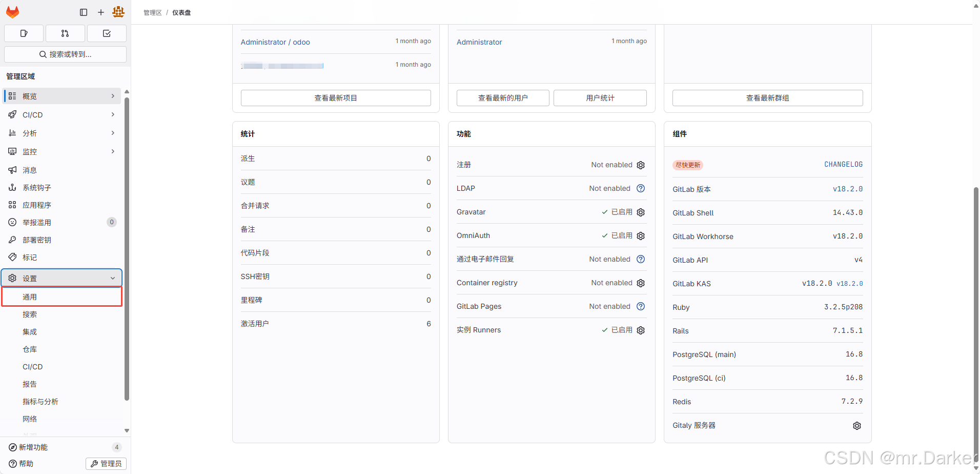The width and height of the screenshot is (980, 474).
Task: Open 标记 in the sidebar
Action: (62, 258)
